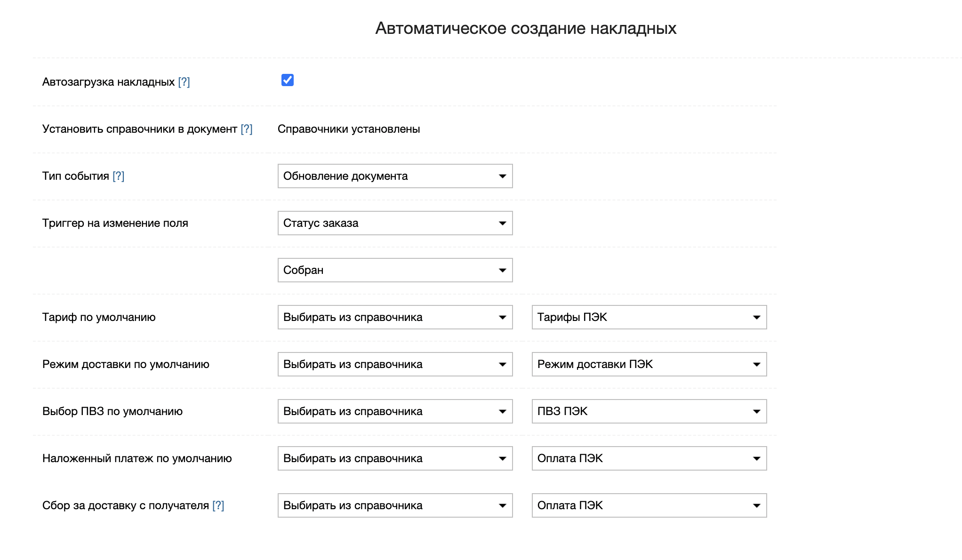962x560 pixels.
Task: Expand the Статус заказа trigger field dropdown
Action: pos(395,223)
